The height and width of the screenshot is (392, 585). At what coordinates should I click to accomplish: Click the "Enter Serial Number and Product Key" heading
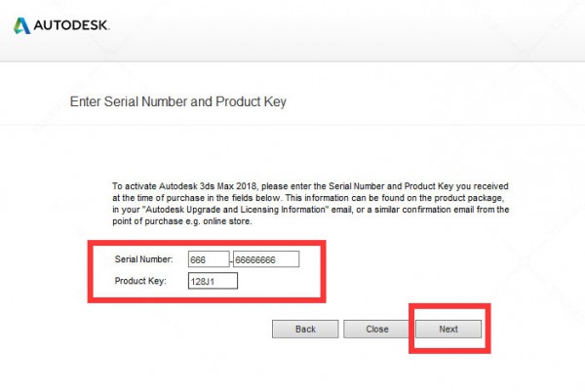pyautogui.click(x=178, y=101)
